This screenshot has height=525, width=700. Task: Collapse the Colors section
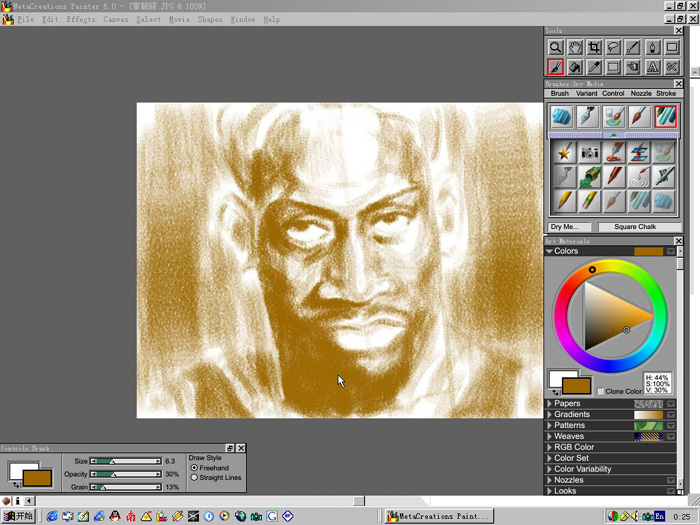coord(549,251)
